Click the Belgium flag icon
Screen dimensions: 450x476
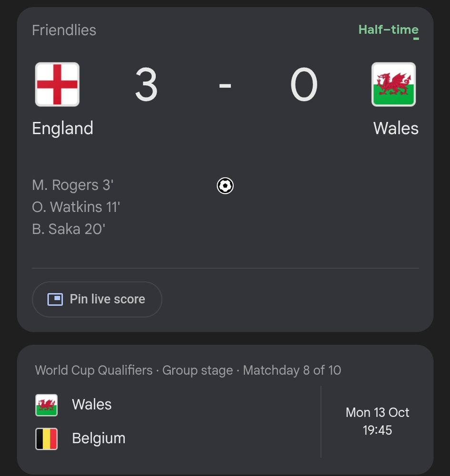[47, 439]
